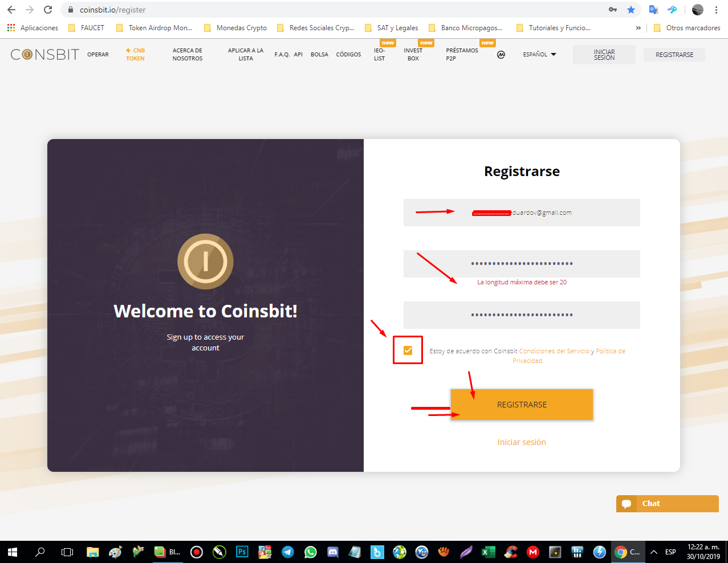Open Aplicaciones apps grid shortcut
The width and height of the screenshot is (728, 563).
tap(33, 27)
